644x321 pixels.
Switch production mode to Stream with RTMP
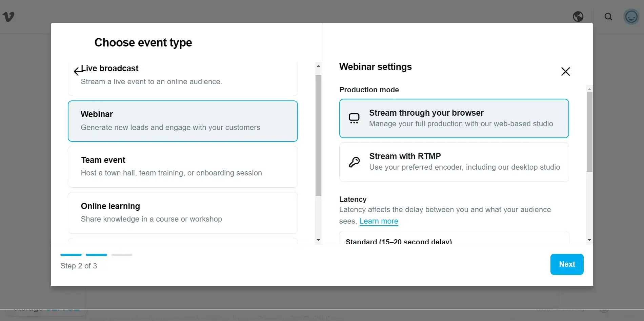(454, 162)
